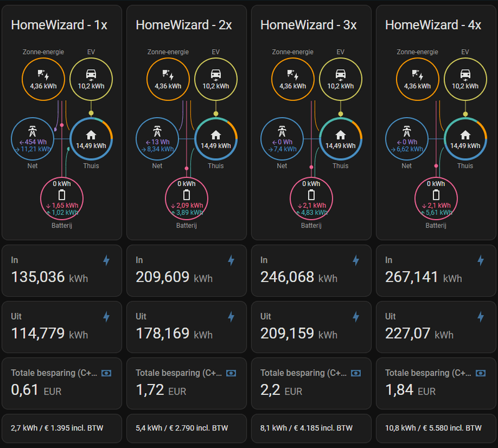
Task: Click the money icon on the 2,2 EUR card
Action: tap(356, 373)
